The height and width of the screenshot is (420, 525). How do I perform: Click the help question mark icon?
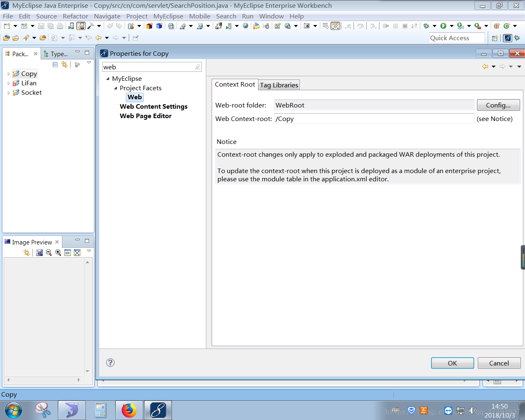[x=110, y=363]
